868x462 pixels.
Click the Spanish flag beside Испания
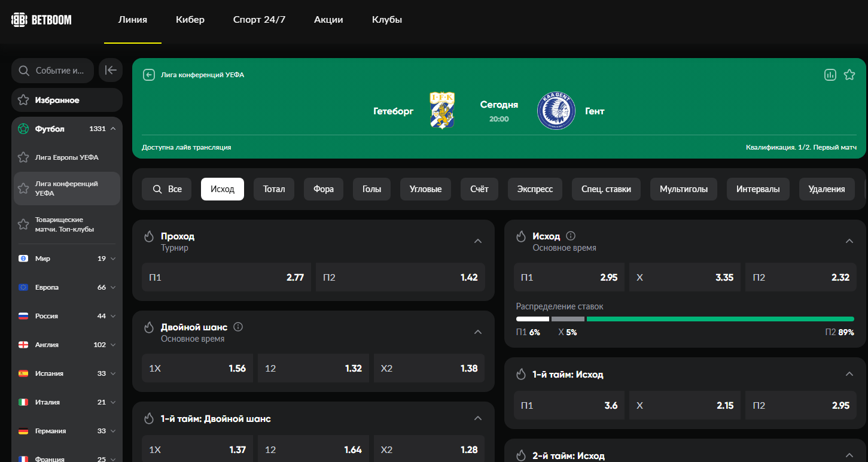23,373
